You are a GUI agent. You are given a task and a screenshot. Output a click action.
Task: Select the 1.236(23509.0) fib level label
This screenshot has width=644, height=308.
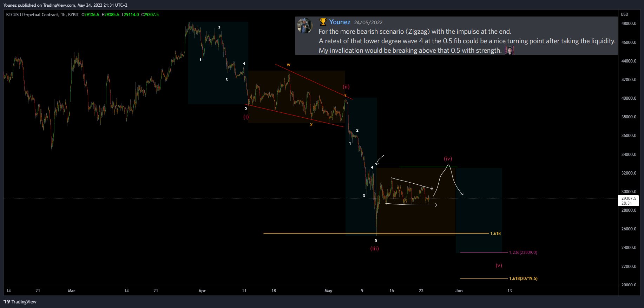pyautogui.click(x=523, y=253)
